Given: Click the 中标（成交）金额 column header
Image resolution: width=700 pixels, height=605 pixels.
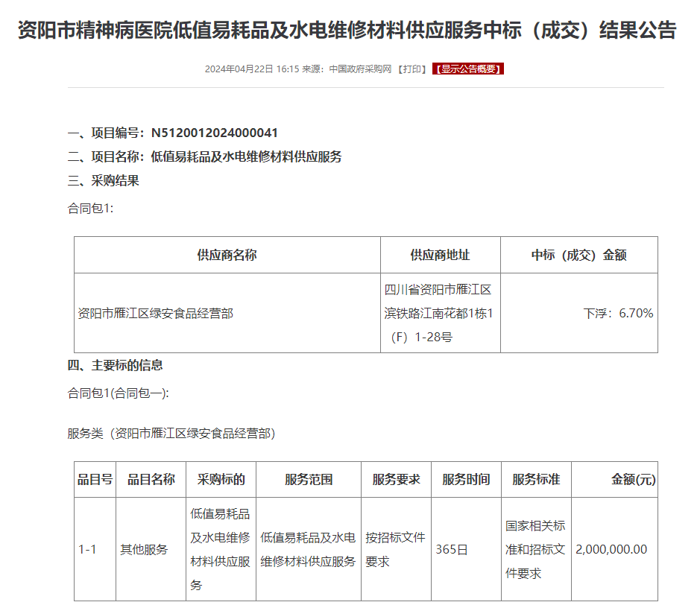Looking at the screenshot, I should [x=579, y=256].
